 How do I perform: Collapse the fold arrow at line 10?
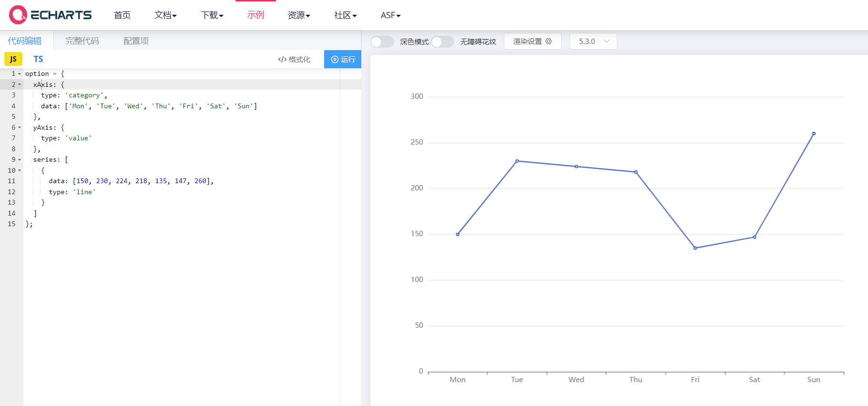pyautogui.click(x=20, y=170)
